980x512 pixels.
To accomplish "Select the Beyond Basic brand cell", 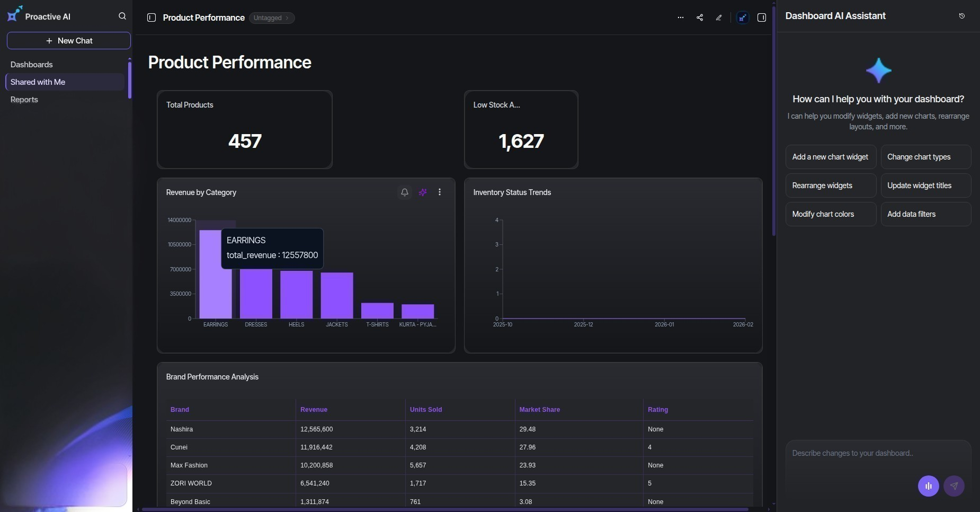I will (231, 501).
